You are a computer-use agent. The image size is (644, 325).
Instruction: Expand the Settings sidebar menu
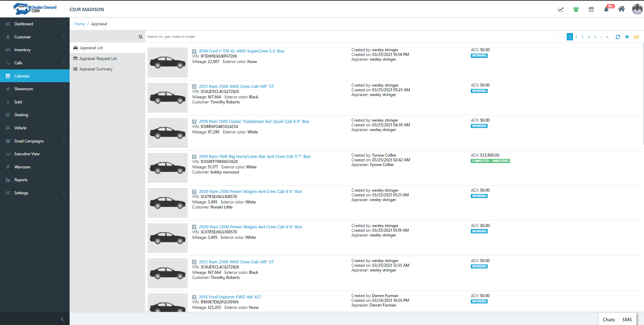pos(35,193)
